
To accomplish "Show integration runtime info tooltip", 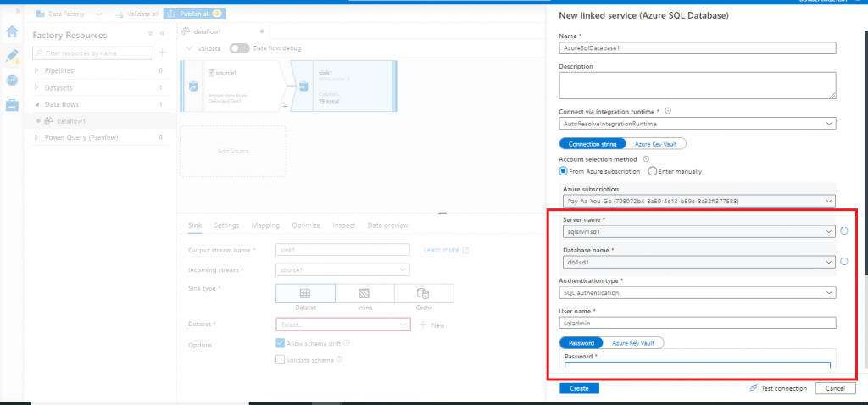I will [x=668, y=111].
